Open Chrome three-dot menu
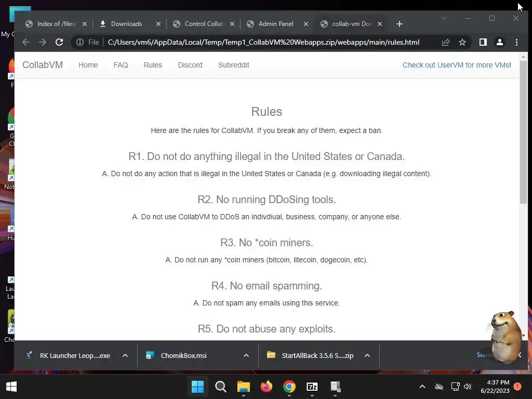Image resolution: width=532 pixels, height=399 pixels. click(x=516, y=42)
